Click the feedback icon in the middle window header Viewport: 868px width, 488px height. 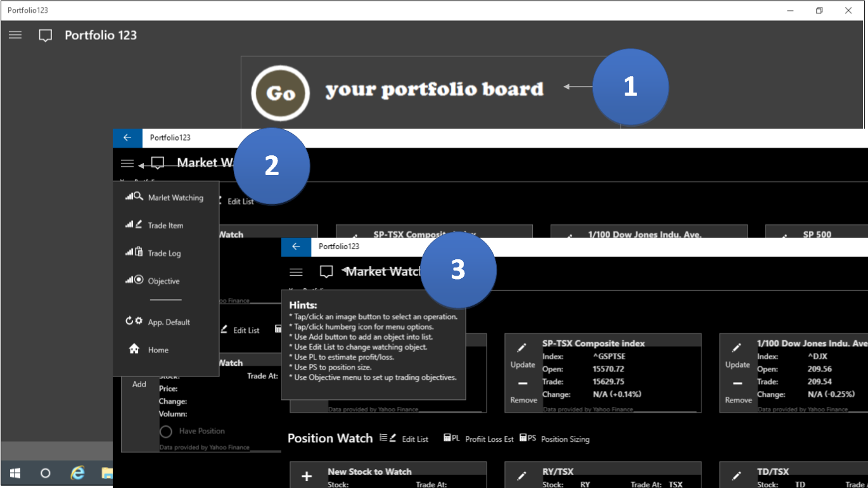(158, 164)
